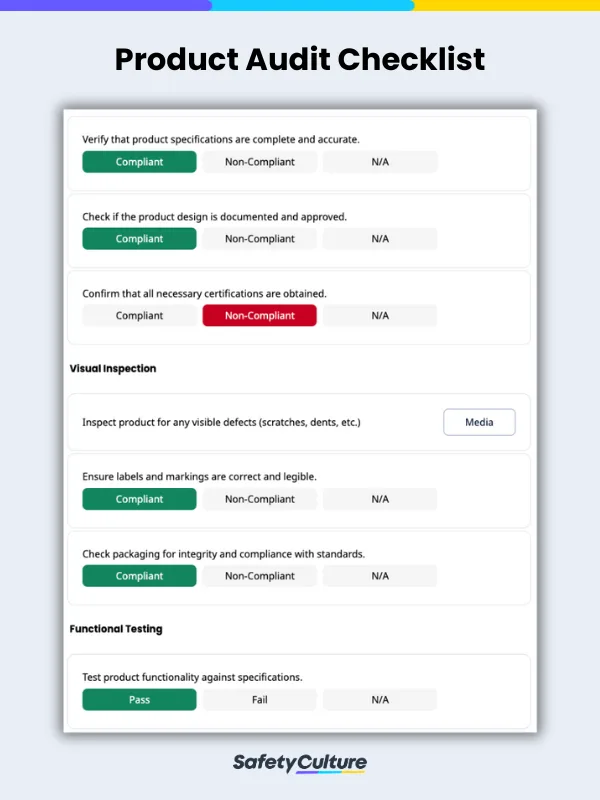This screenshot has height=800, width=600.
Task: Choose N/A for product design check
Action: 380,239
